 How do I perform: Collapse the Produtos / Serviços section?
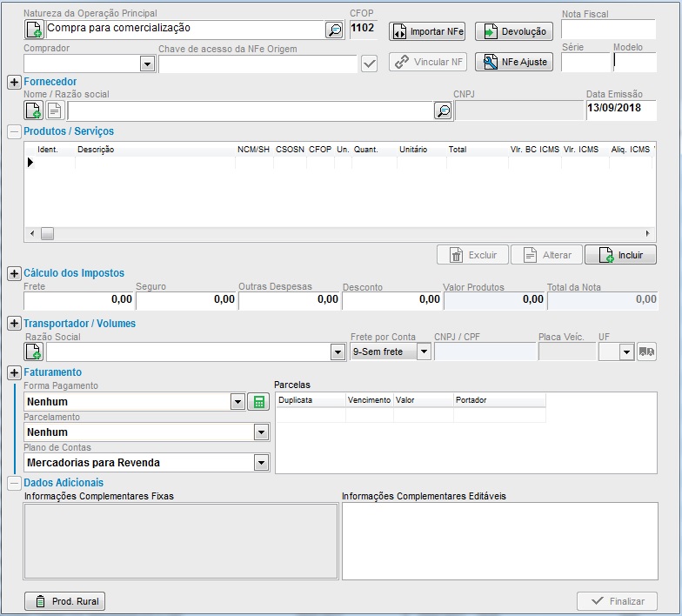(13, 131)
